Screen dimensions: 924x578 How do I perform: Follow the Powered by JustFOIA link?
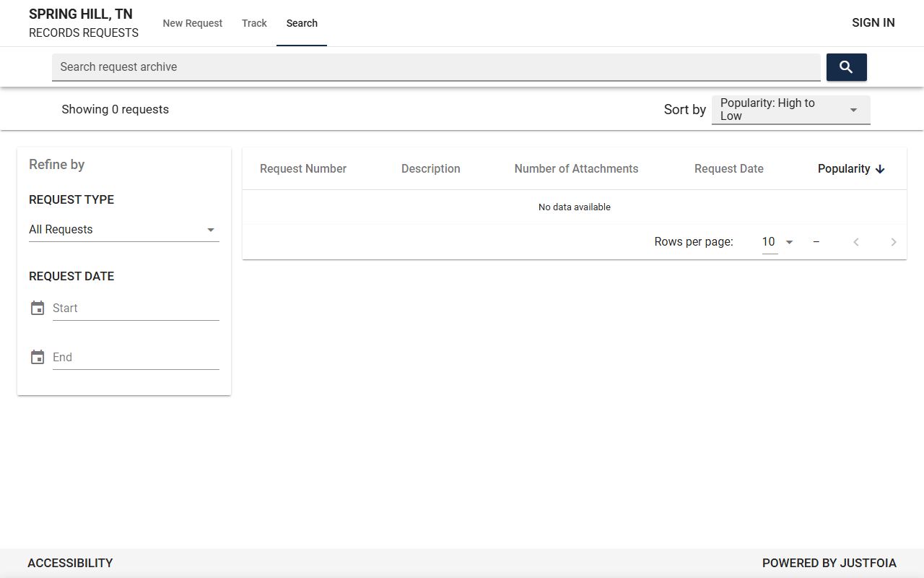pos(829,563)
